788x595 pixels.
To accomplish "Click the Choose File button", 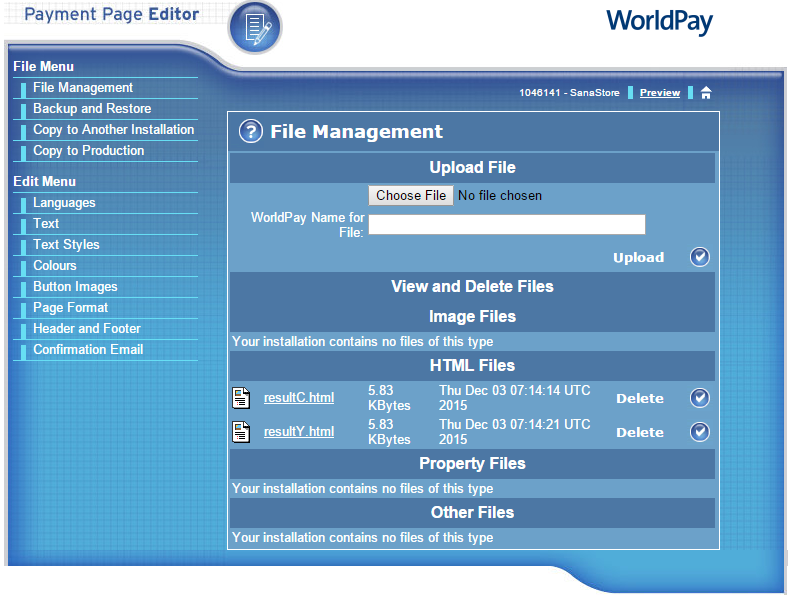I will (x=411, y=195).
